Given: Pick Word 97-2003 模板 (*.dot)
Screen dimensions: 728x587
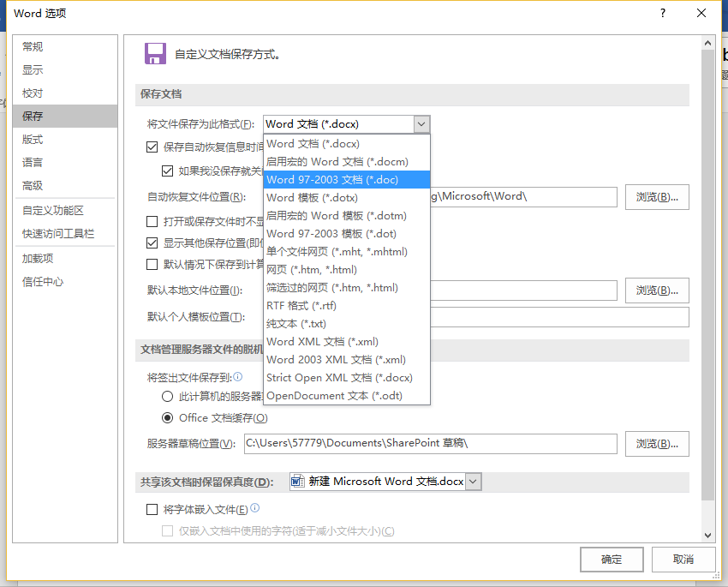Looking at the screenshot, I should coord(346,234).
